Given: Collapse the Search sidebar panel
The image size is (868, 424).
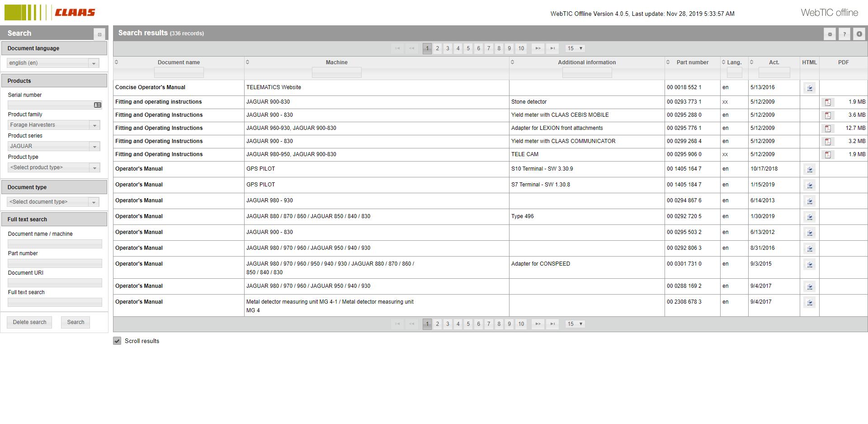Looking at the screenshot, I should (x=99, y=34).
